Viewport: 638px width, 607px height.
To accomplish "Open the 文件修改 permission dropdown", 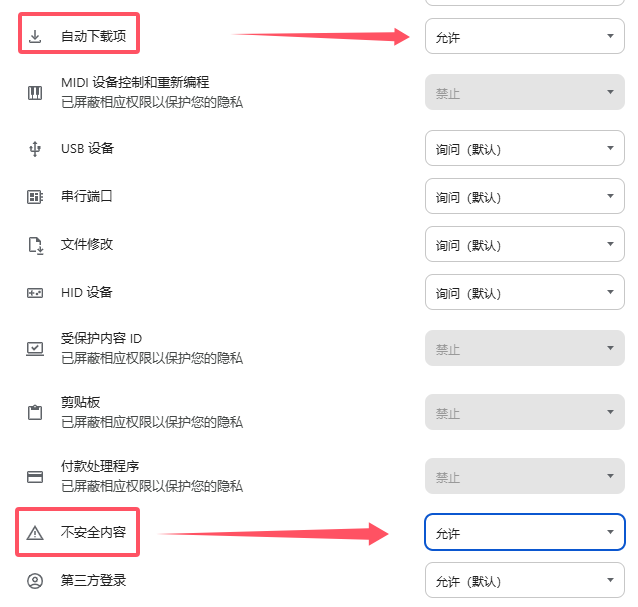I will (524, 245).
